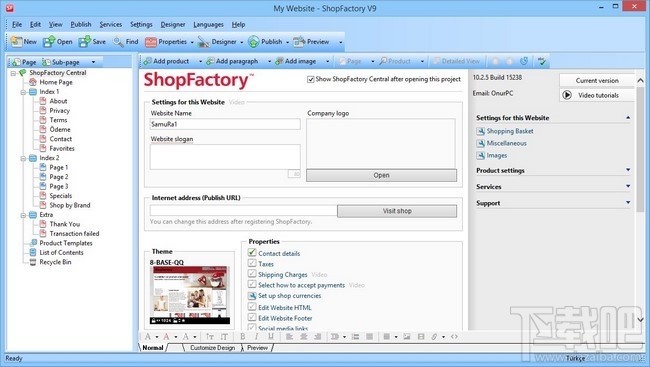Click the Save toolbar icon
The image size is (650, 367).
85,41
